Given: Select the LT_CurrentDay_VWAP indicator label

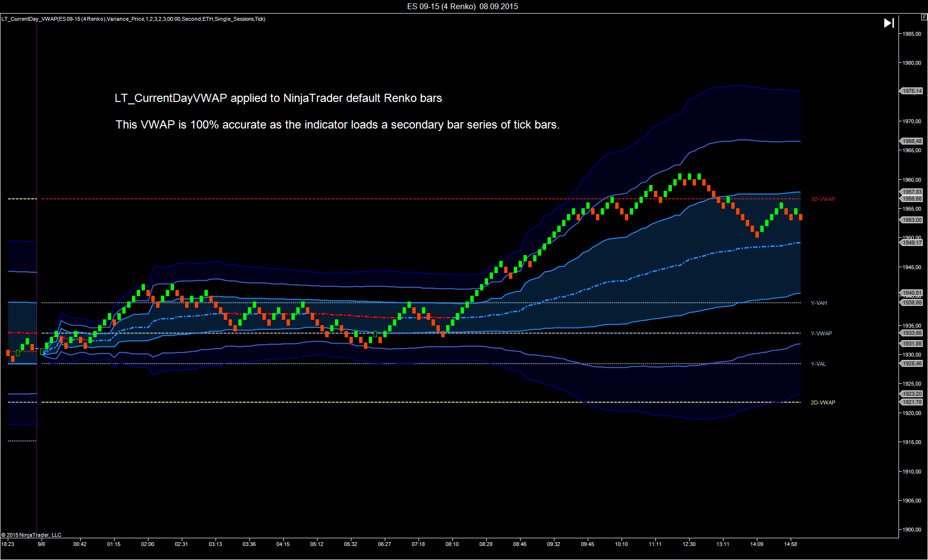Looking at the screenshot, I should [133, 19].
